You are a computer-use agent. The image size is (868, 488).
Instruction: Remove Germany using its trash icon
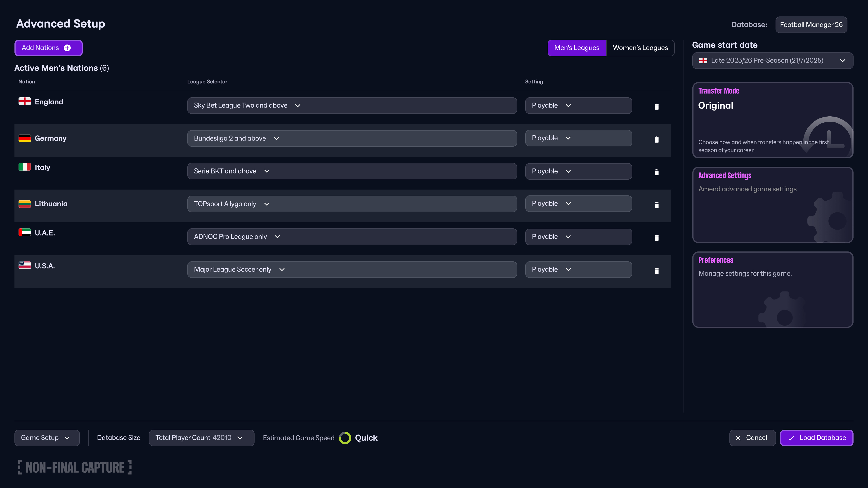[656, 139]
